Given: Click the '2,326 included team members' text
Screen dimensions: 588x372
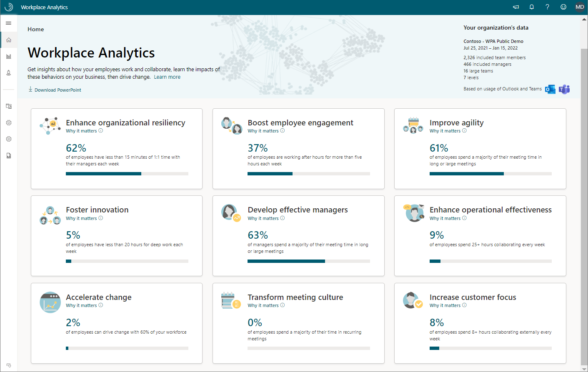Looking at the screenshot, I should click(495, 57).
